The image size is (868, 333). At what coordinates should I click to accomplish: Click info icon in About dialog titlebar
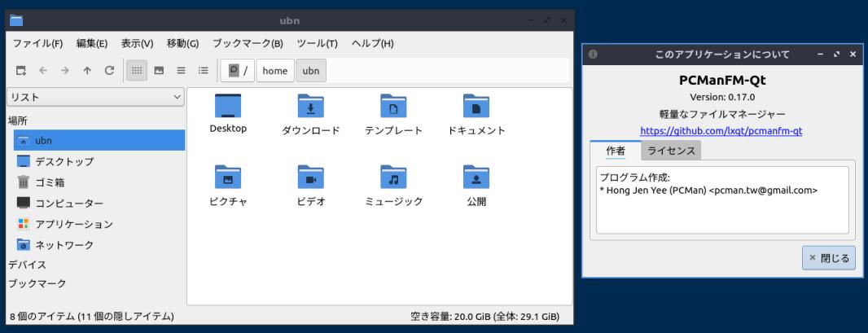[593, 55]
